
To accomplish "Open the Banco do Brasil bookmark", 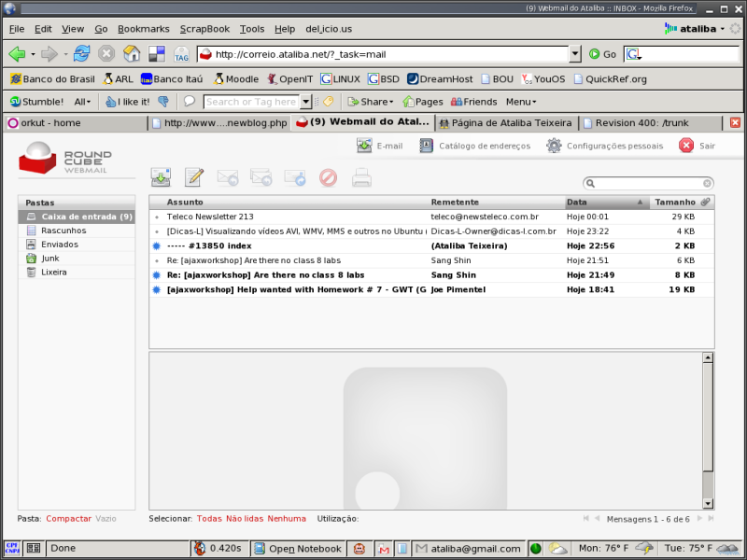I will pyautogui.click(x=52, y=79).
